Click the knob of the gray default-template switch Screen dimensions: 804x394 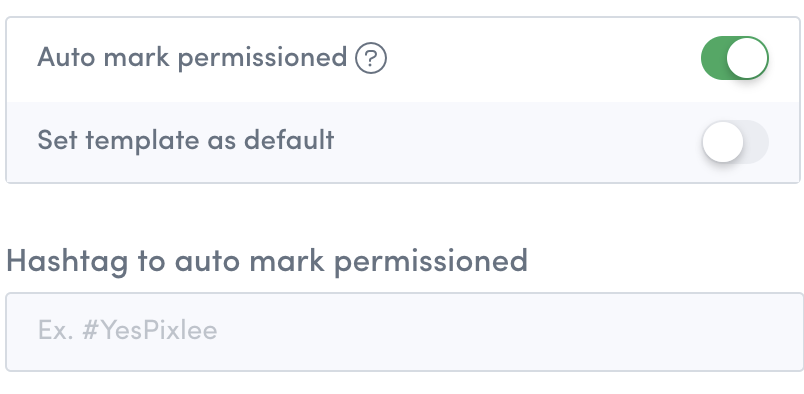[x=723, y=142]
